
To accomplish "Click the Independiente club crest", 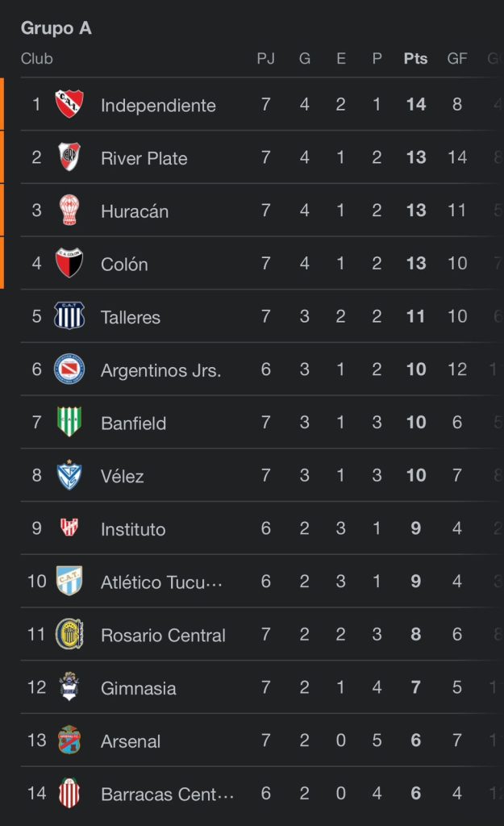I will click(x=69, y=104).
